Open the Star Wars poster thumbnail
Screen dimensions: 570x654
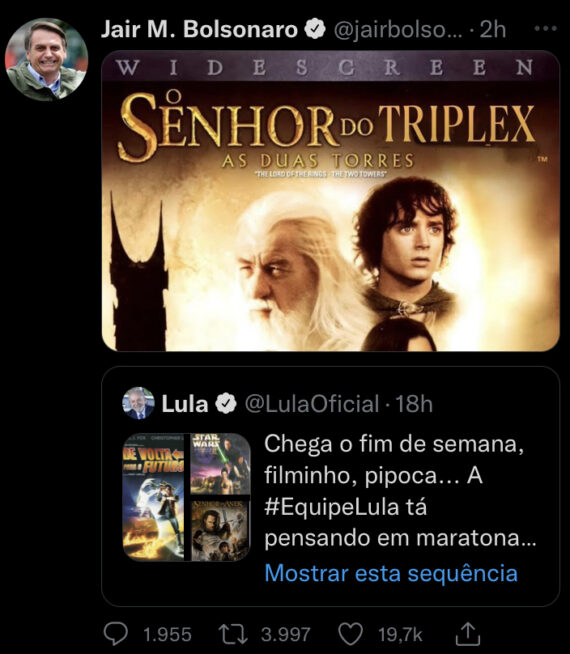pyautogui.click(x=221, y=464)
